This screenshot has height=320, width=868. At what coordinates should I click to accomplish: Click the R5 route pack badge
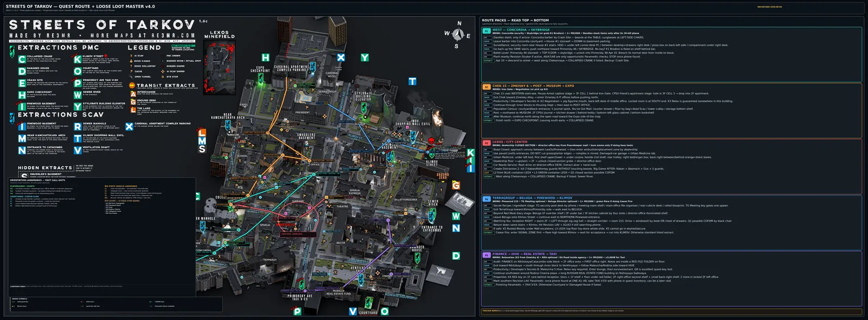pyautogui.click(x=487, y=255)
